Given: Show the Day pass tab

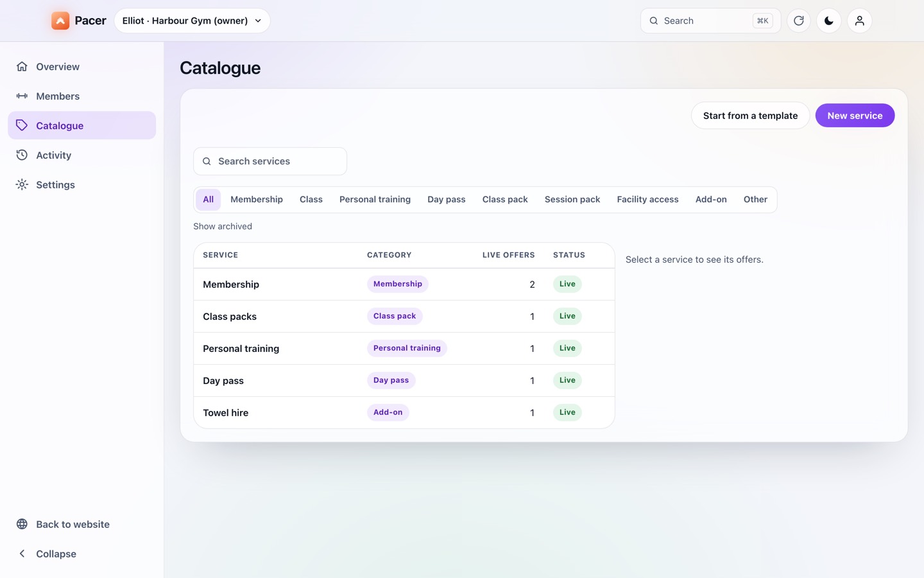Looking at the screenshot, I should tap(447, 200).
